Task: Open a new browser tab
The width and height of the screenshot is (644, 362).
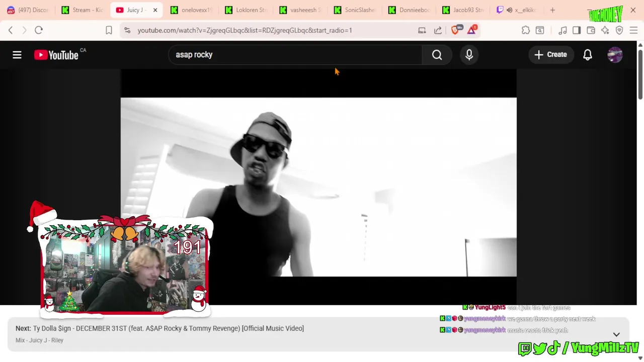Action: (x=552, y=10)
